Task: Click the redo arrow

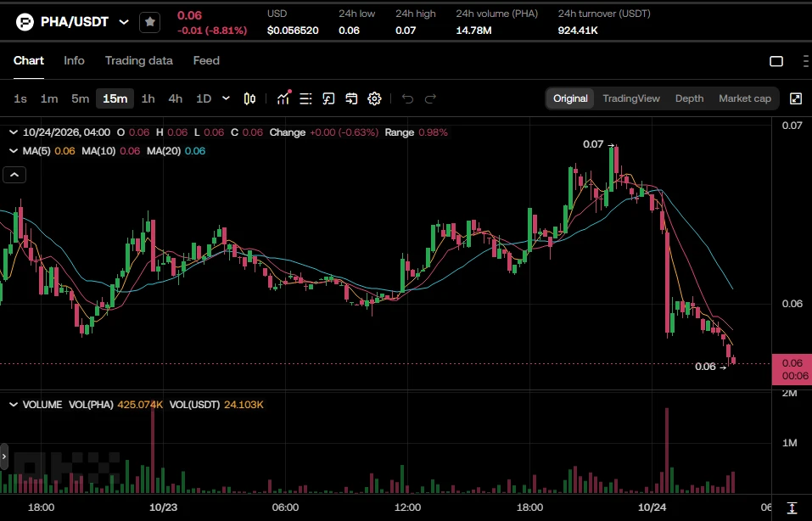Action: 430,98
